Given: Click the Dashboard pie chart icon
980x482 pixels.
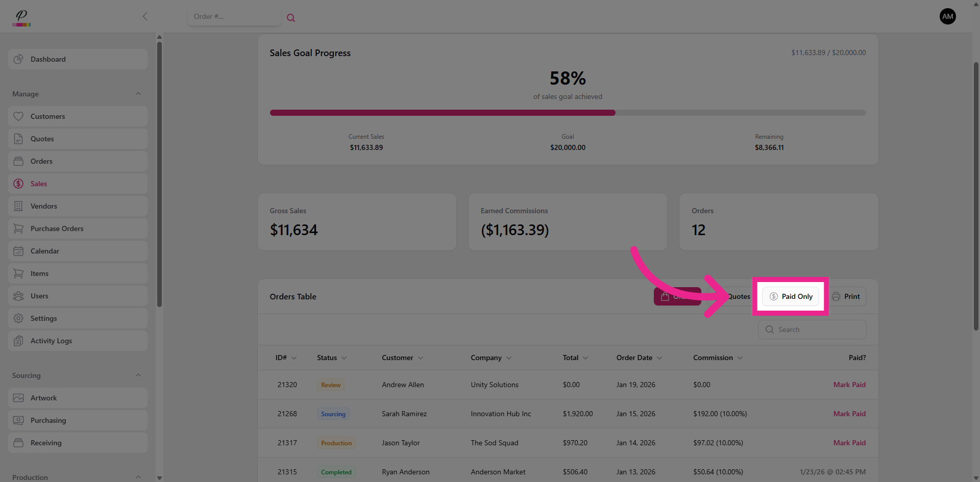Looking at the screenshot, I should coord(18,59).
